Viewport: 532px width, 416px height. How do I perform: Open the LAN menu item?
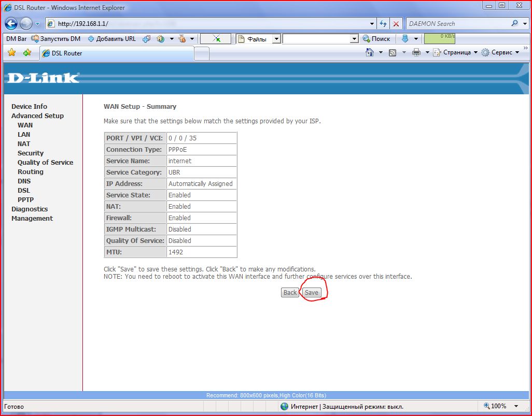tap(24, 134)
